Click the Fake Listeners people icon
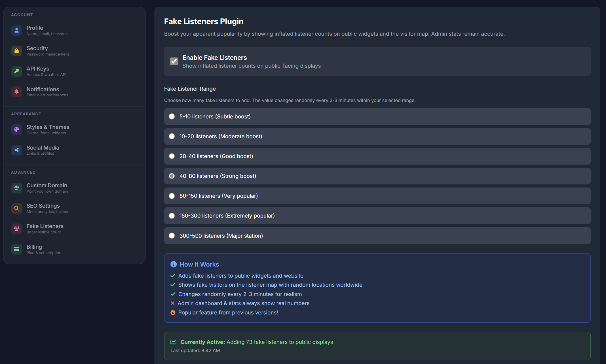Viewport: 606px width, 364px height. (x=16, y=229)
